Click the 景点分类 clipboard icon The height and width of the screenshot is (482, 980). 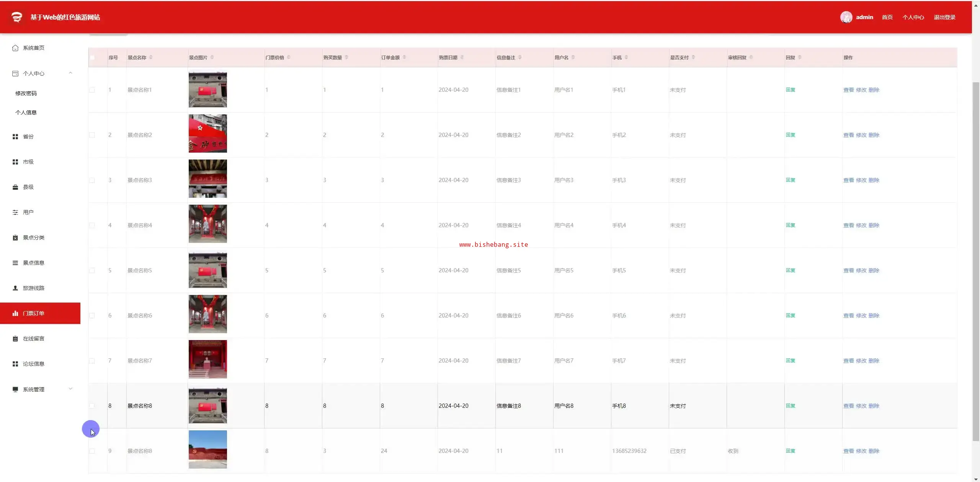[15, 238]
